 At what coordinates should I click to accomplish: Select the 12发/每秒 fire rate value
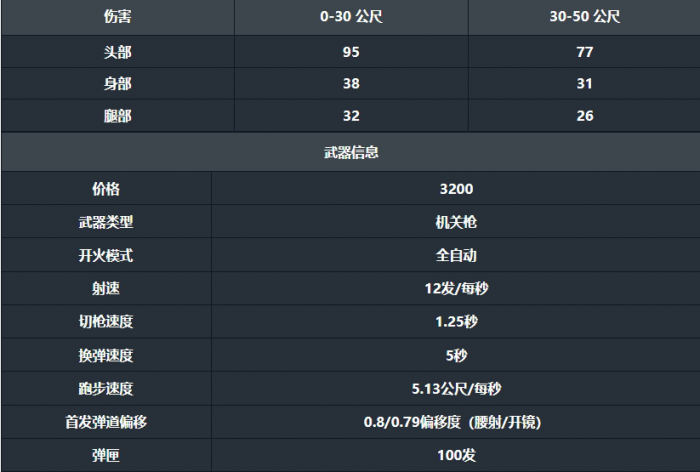(x=456, y=289)
